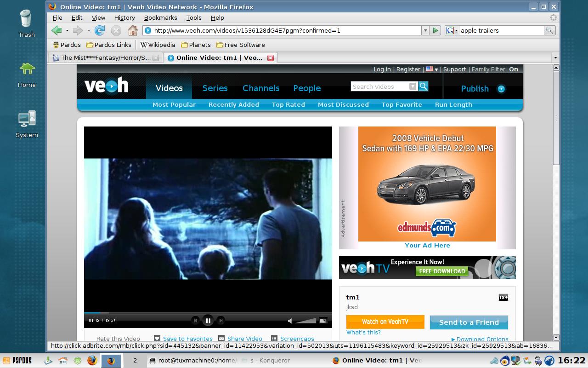Go back with the green Back arrow
588x368 pixels.
57,30
